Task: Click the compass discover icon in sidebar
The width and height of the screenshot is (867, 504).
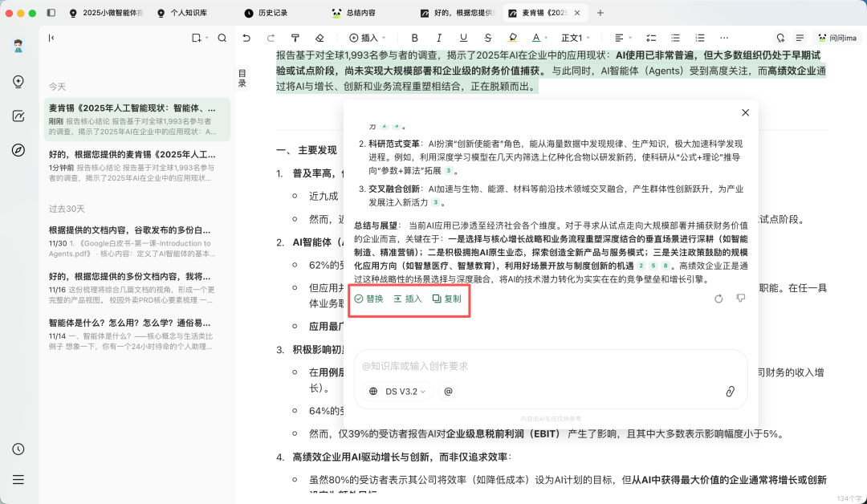Action: click(x=18, y=148)
